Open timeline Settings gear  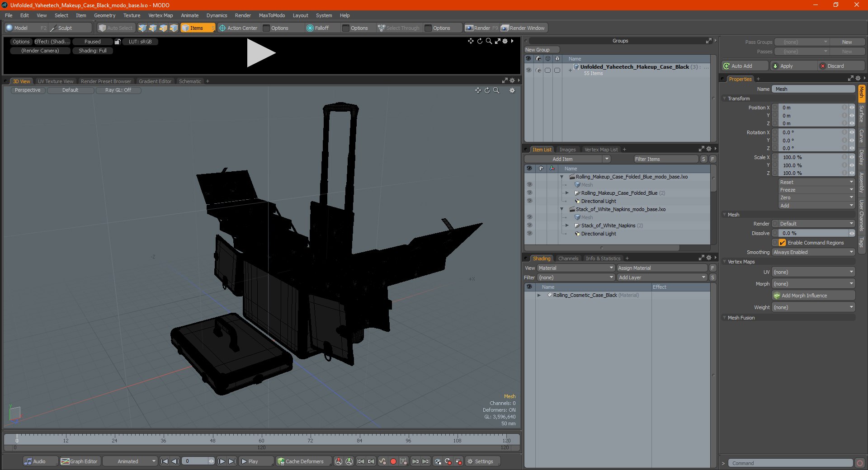[x=470, y=461]
